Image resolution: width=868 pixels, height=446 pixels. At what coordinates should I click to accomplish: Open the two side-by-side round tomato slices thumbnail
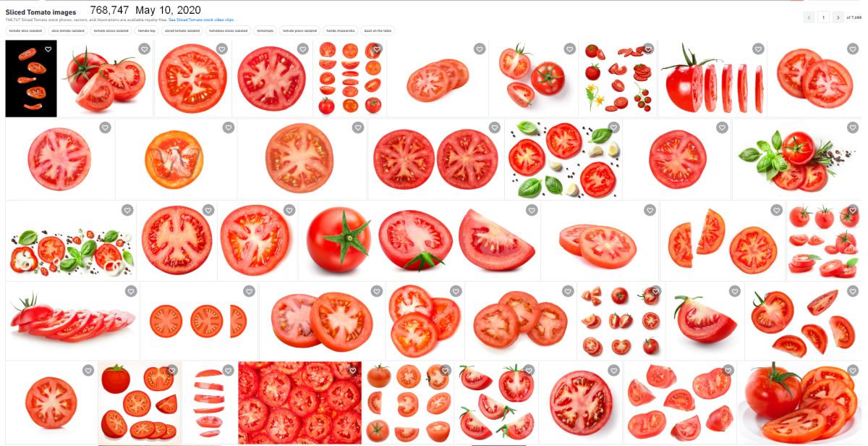435,159
